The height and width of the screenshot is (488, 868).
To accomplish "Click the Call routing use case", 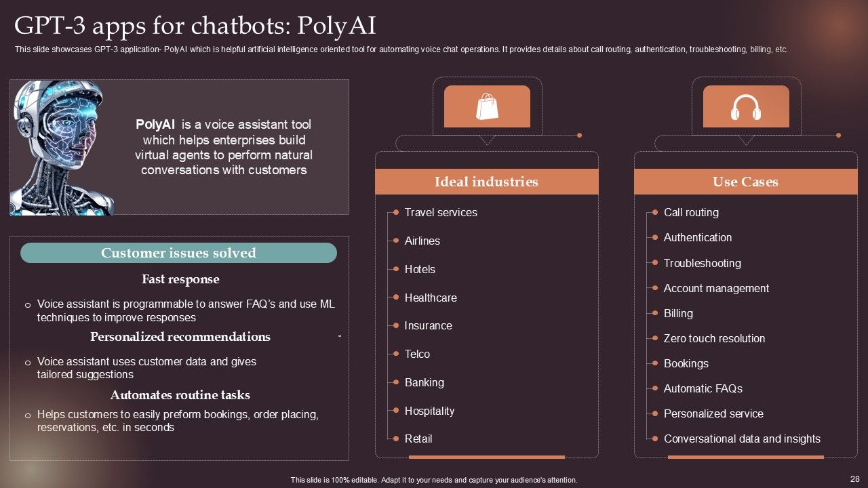I will pos(691,212).
